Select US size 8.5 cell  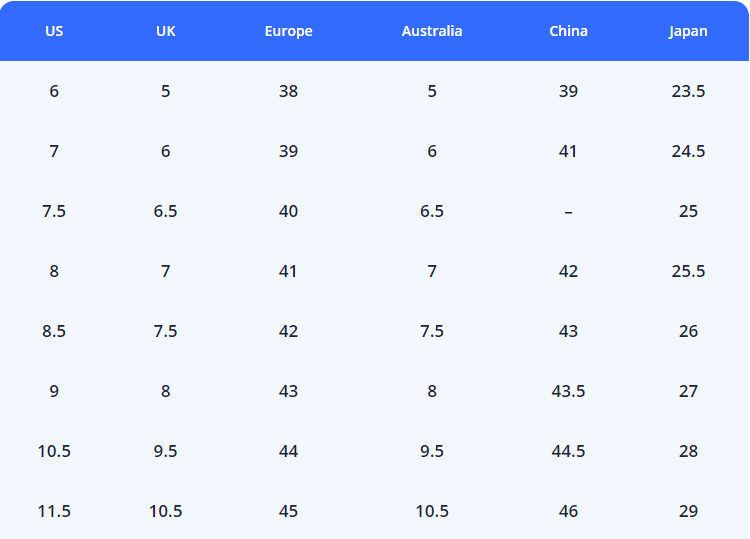click(54, 331)
